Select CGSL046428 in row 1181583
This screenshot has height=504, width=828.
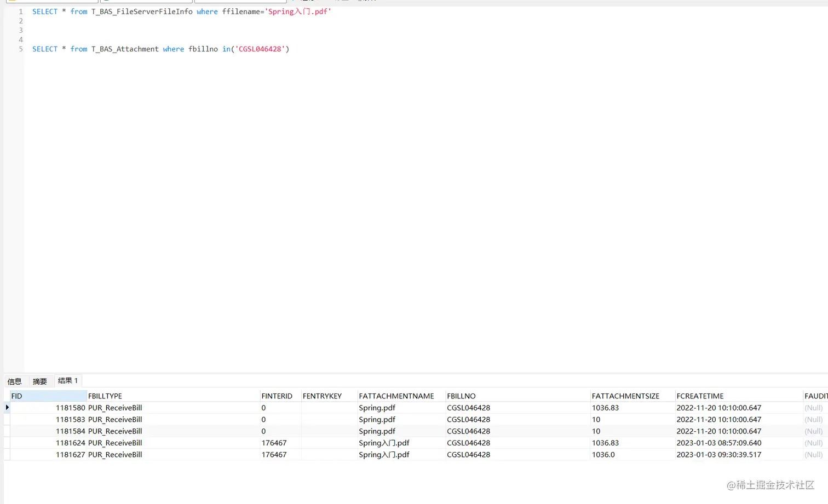[x=468, y=420]
